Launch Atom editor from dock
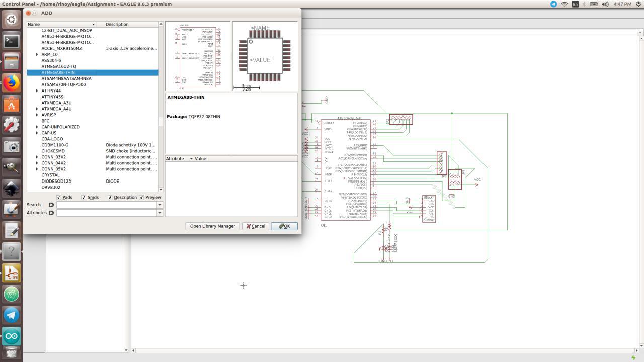Screen dimensions: 644x362 pos(11,294)
